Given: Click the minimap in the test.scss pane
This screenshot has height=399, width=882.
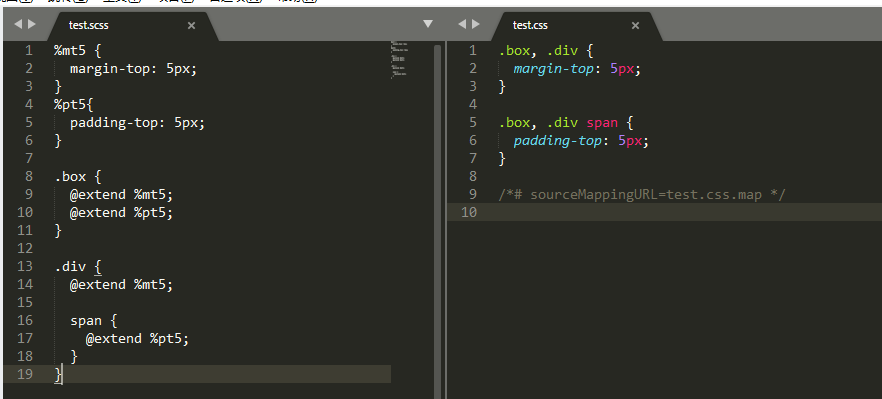Looking at the screenshot, I should (399, 59).
